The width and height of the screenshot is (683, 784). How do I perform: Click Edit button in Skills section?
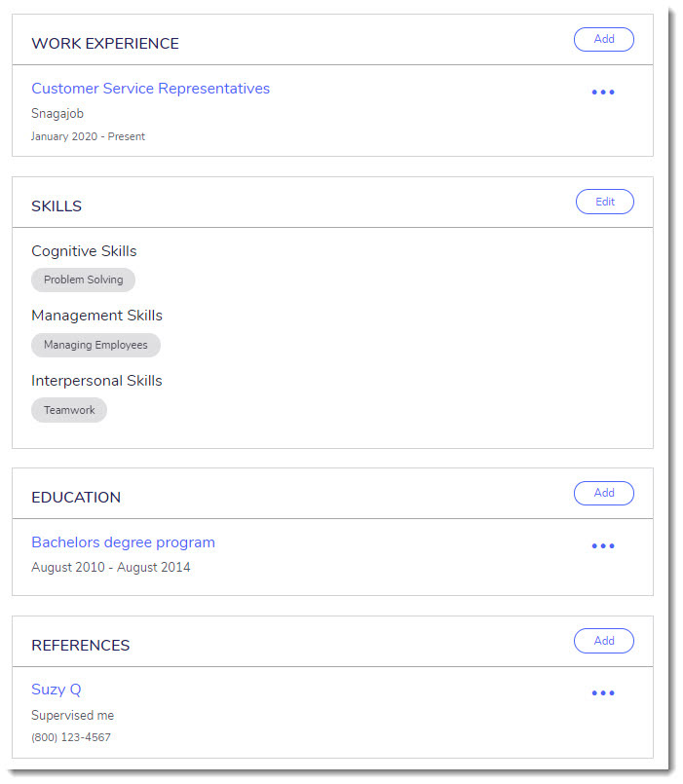point(605,202)
